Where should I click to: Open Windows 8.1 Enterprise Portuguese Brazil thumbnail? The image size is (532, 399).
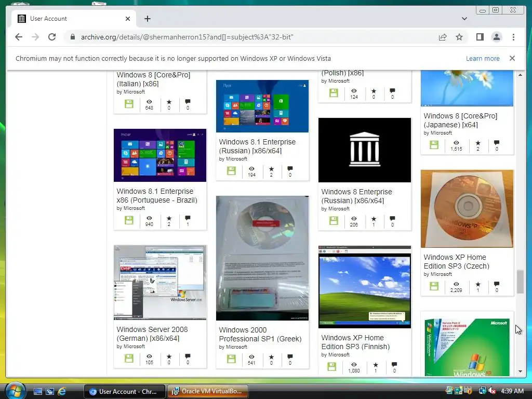pos(160,155)
